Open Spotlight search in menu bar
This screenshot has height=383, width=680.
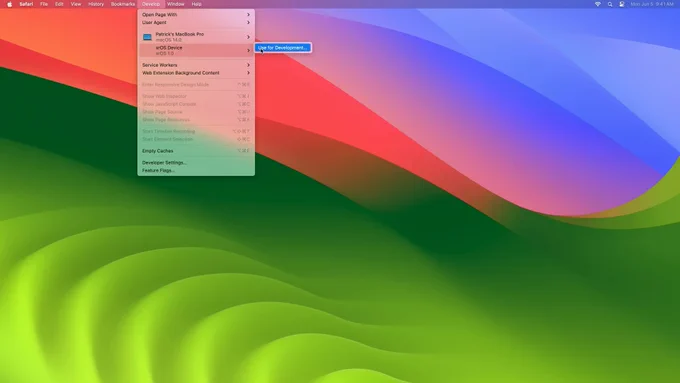(x=610, y=4)
